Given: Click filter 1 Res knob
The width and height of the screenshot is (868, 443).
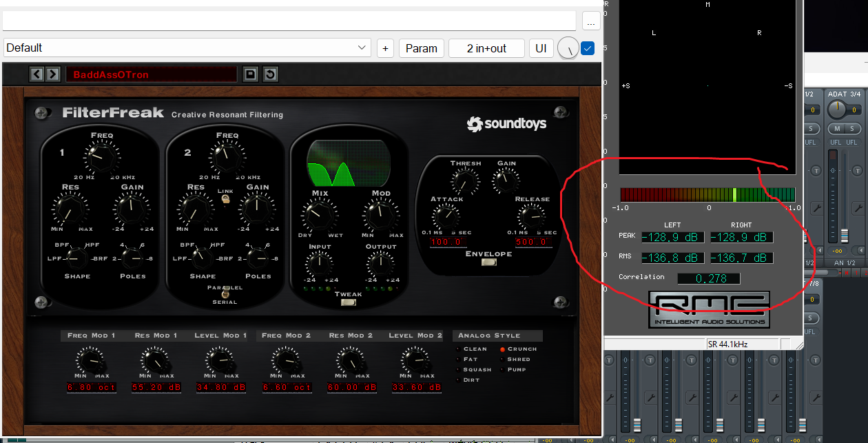Looking at the screenshot, I should (69, 209).
